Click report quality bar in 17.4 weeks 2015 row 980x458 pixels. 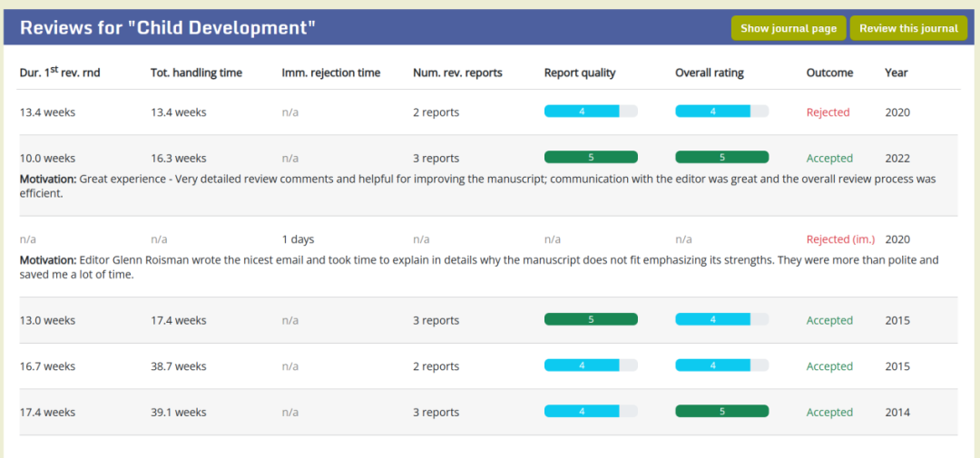(x=591, y=319)
